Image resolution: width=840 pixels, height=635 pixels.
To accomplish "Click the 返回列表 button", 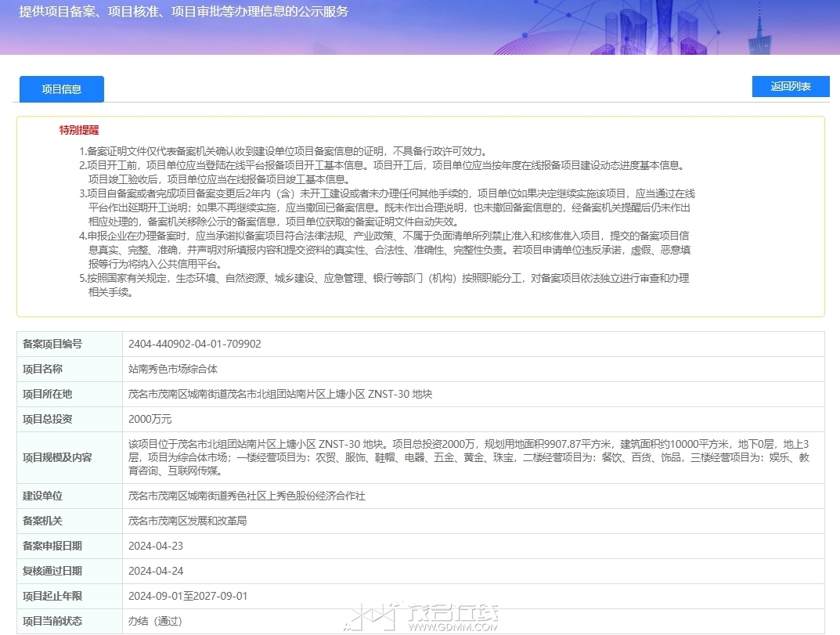I will point(791,86).
